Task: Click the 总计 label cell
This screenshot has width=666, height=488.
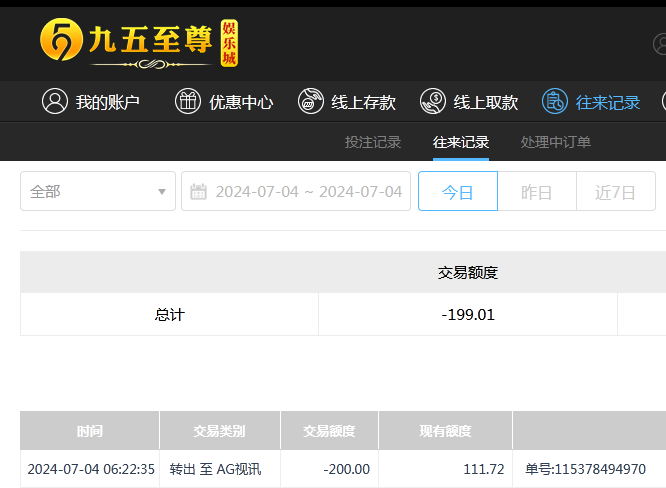Action: [x=169, y=314]
